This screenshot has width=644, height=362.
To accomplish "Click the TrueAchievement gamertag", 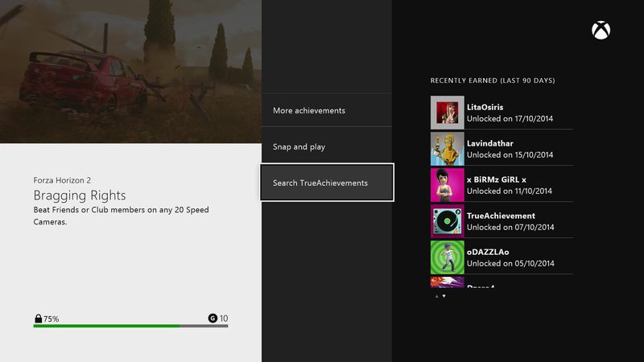I will point(501,216).
